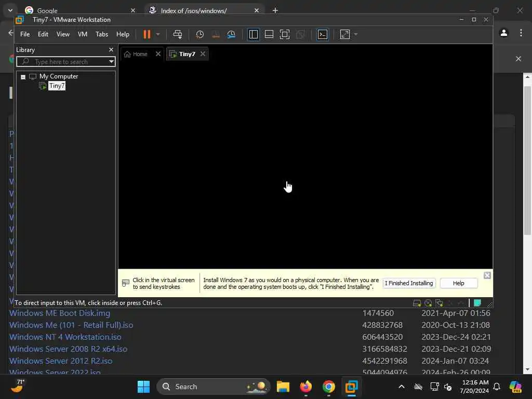Open Chrome tab search dropdown
Image resolution: width=532 pixels, height=399 pixels.
(x=10, y=10)
